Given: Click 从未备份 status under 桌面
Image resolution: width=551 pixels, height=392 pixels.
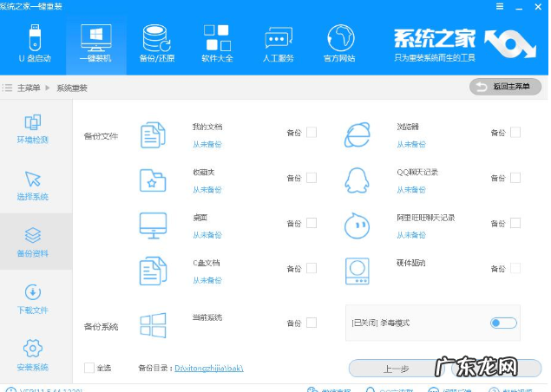Looking at the screenshot, I should [207, 235].
